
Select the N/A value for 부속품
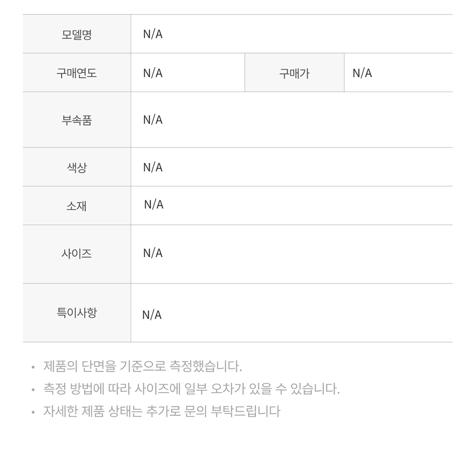pos(153,119)
